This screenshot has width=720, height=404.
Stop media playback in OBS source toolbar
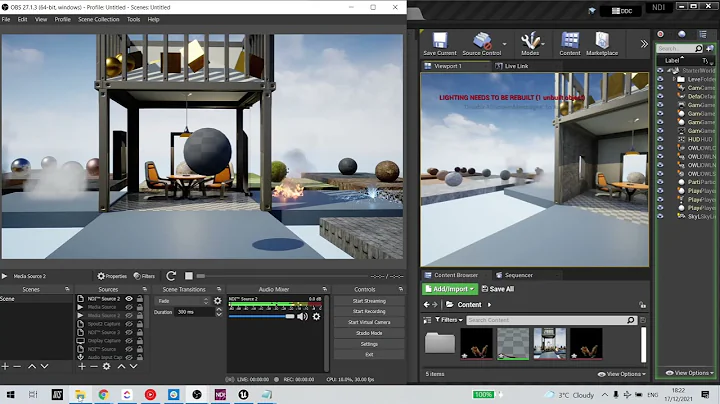189,275
